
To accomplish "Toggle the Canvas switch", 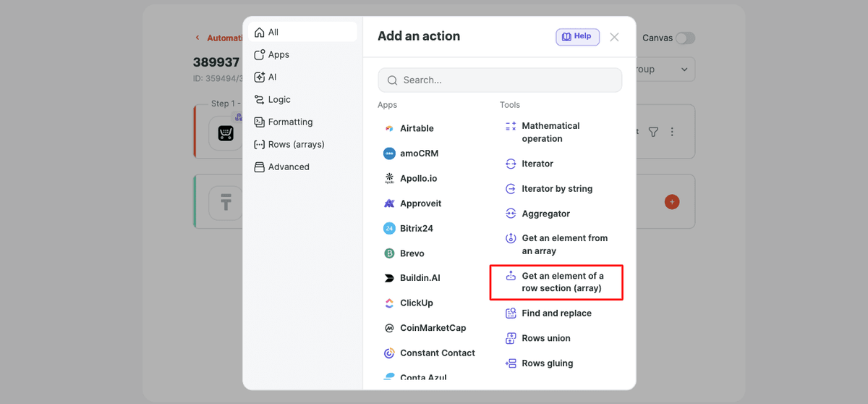I will pos(685,38).
